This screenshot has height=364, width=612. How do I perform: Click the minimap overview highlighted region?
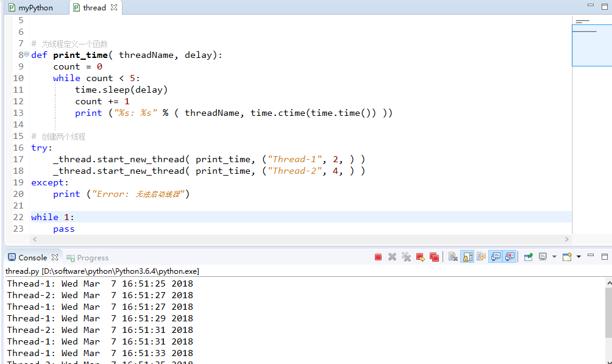point(592,45)
